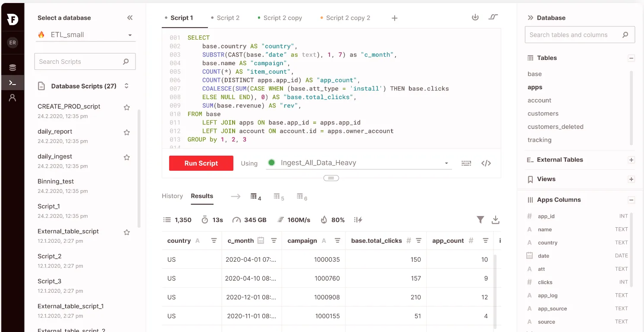The height and width of the screenshot is (332, 644).
Task: Select the customers table
Action: tap(543, 113)
